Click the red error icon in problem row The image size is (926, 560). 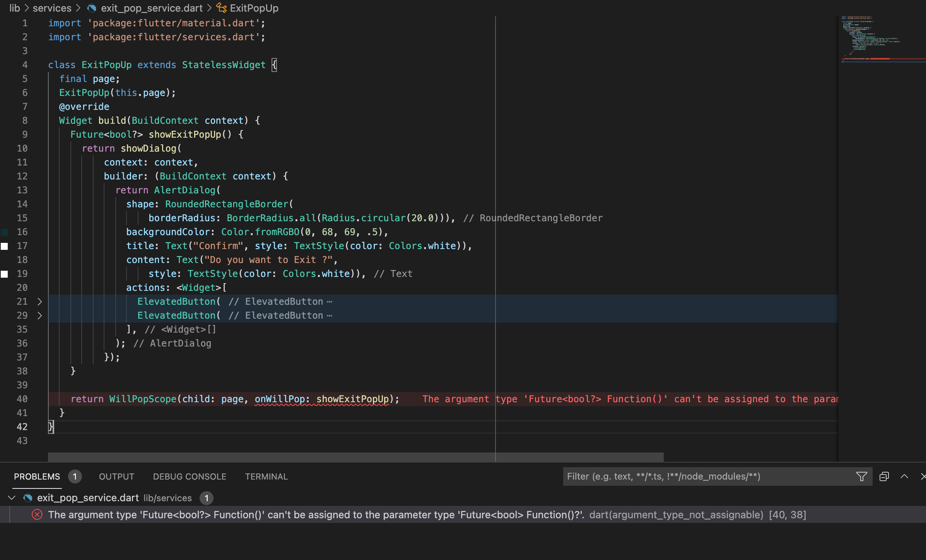point(37,515)
